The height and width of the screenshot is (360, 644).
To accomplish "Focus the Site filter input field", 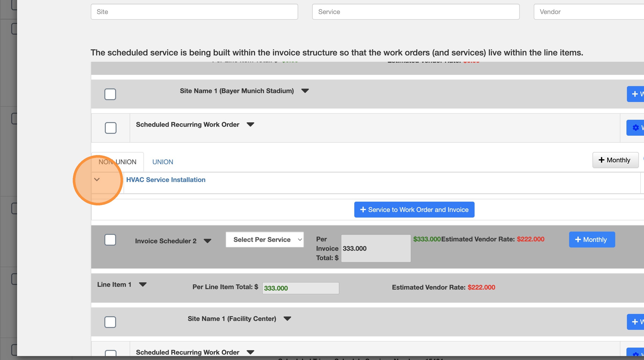I will point(194,12).
